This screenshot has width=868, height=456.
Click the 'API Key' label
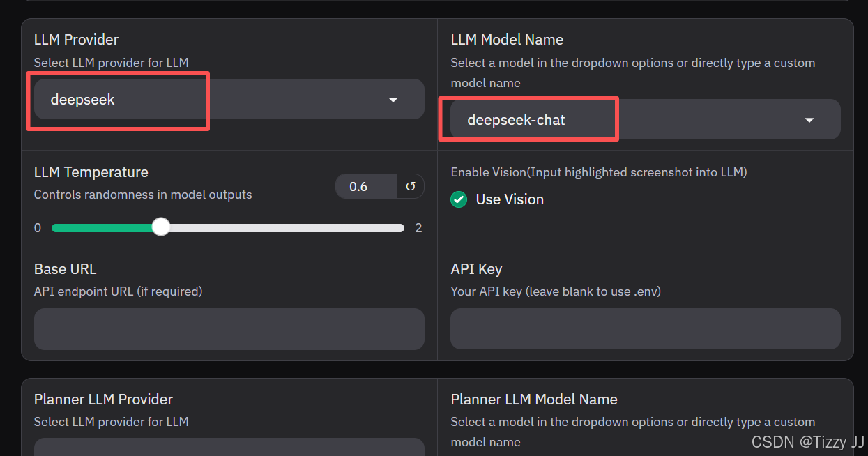pyautogui.click(x=476, y=269)
